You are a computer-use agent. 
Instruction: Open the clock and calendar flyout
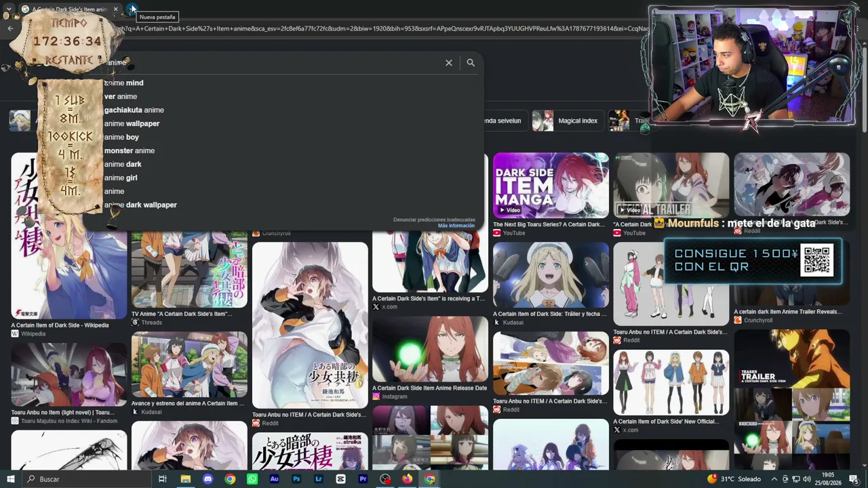tap(828, 479)
